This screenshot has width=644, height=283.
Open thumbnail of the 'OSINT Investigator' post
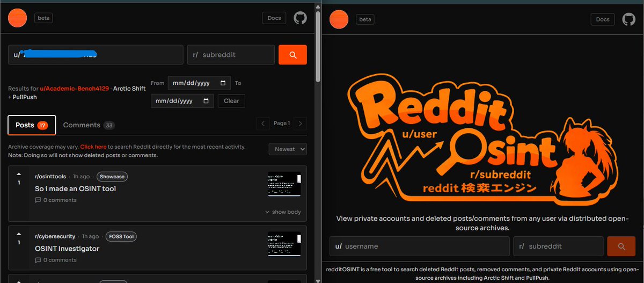(x=284, y=244)
